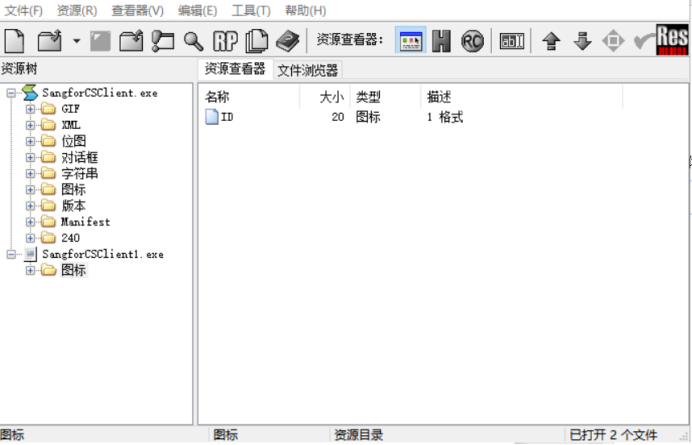Open the 文件(F) menu

23,10
